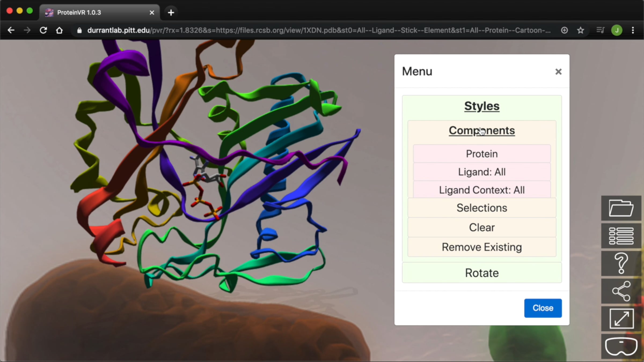Open the green J profile avatar
This screenshot has width=644, height=362.
pyautogui.click(x=617, y=30)
